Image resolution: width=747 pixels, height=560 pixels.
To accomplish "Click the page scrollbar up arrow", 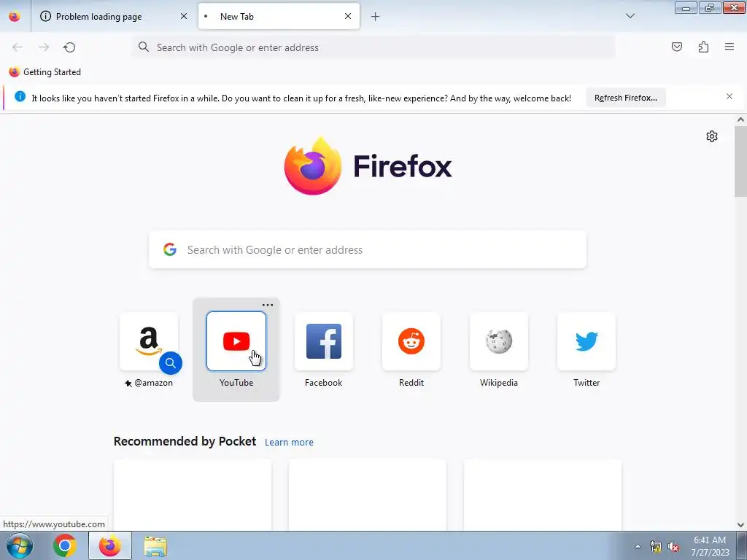I will 740,120.
